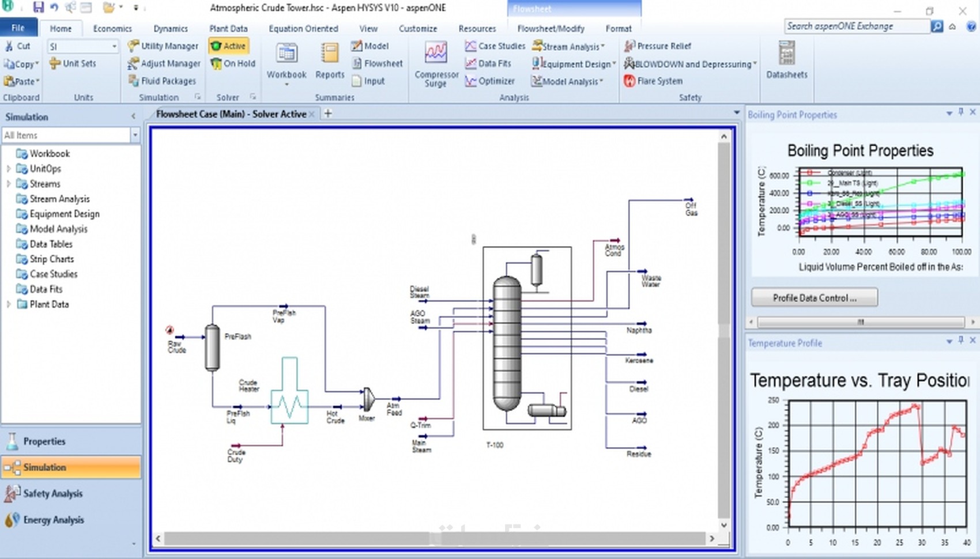Open the Model Analysis ribbon dropdown
This screenshot has width=980, height=559.
568,81
